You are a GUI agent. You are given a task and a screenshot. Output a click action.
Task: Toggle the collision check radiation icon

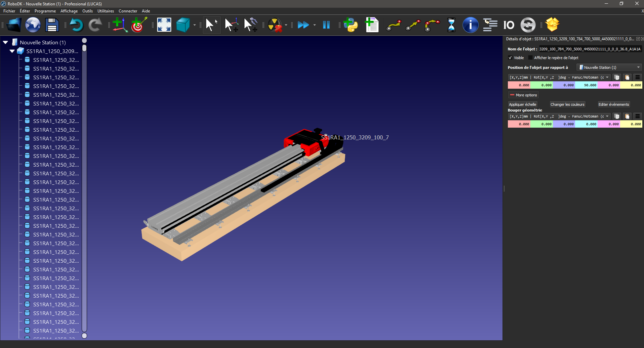(x=275, y=25)
